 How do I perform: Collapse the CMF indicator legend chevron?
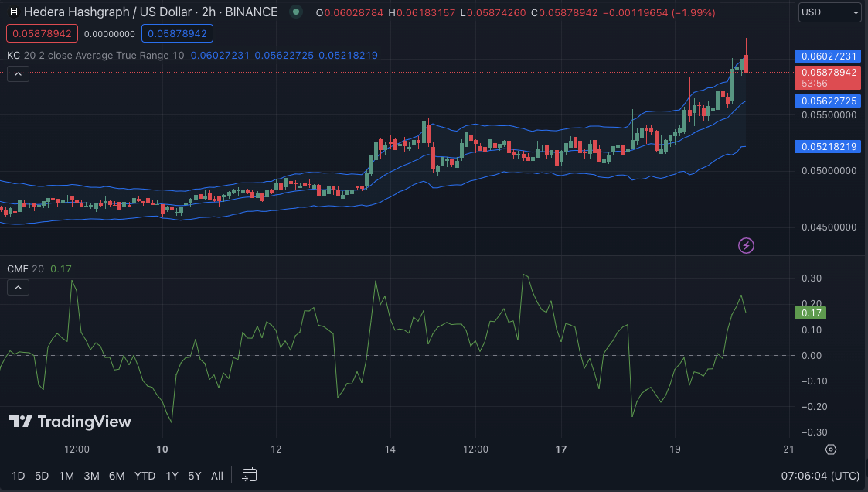click(x=18, y=288)
